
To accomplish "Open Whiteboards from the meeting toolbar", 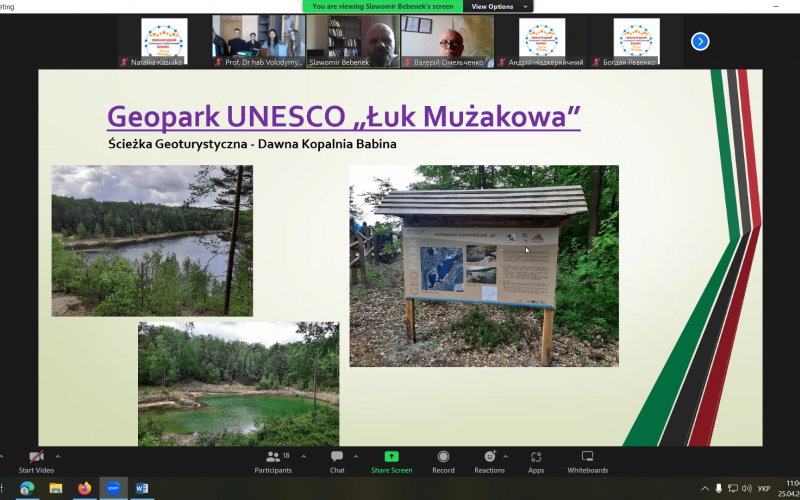I will point(587,461).
